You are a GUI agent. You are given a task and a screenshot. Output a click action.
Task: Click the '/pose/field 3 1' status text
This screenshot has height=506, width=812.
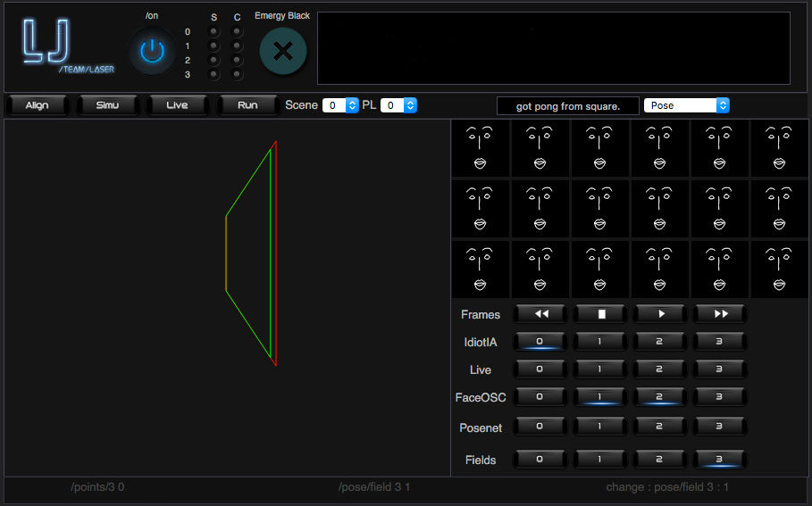(x=374, y=487)
